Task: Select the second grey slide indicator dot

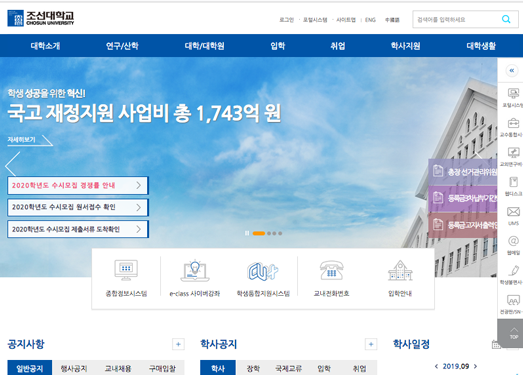Action: click(x=274, y=233)
